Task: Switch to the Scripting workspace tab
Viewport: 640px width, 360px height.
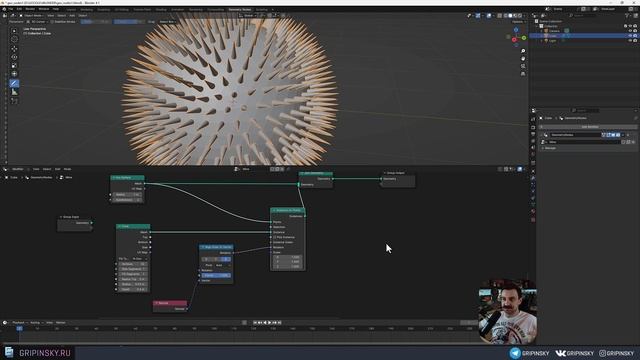Action: tap(262, 9)
